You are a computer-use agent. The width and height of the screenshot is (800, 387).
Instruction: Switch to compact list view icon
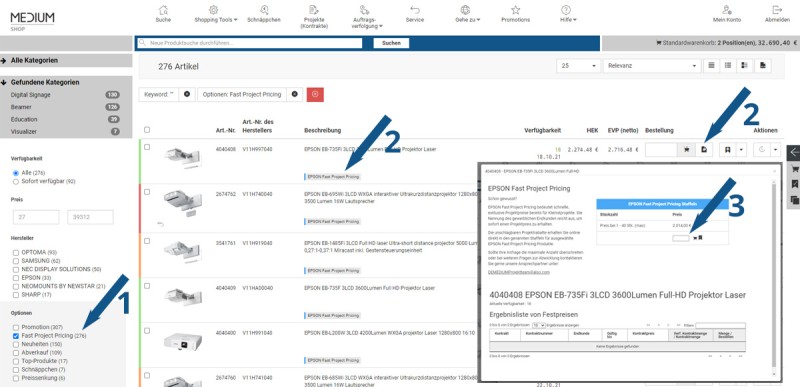[x=712, y=66]
